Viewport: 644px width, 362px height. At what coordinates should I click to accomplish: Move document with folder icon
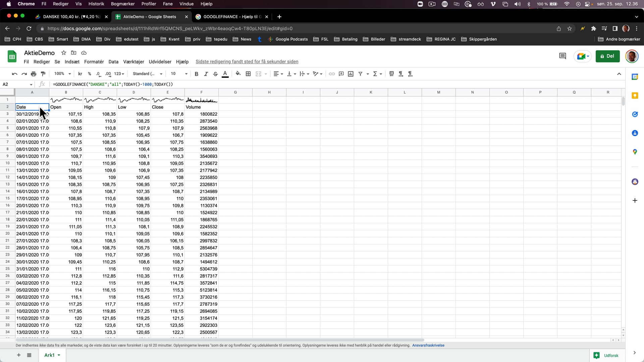point(74,53)
